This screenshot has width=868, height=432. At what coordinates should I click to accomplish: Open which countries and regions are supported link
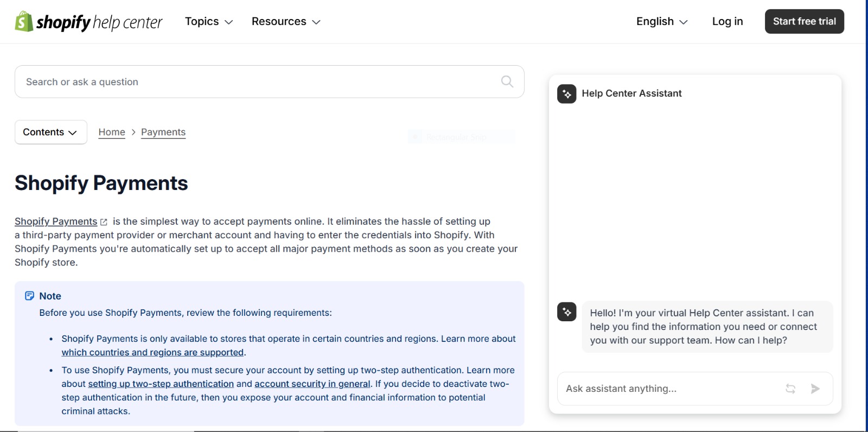(x=152, y=352)
